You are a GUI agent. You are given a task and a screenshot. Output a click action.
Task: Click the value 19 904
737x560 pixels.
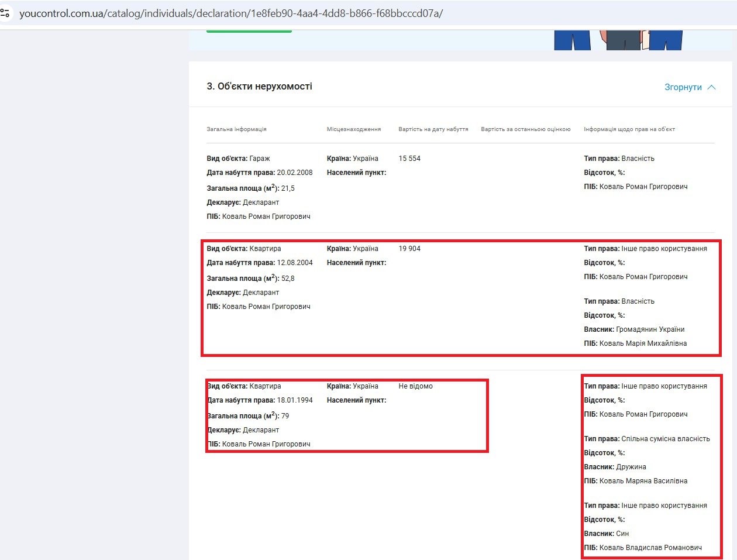pyautogui.click(x=409, y=249)
